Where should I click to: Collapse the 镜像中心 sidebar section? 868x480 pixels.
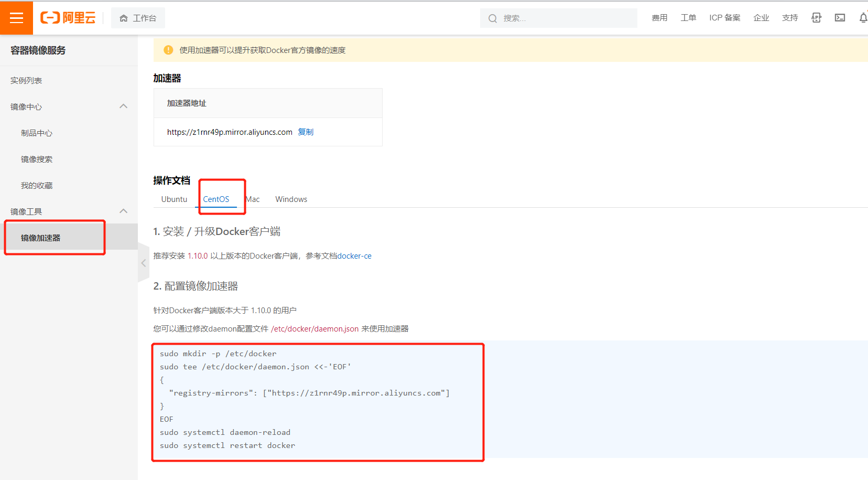click(x=124, y=106)
